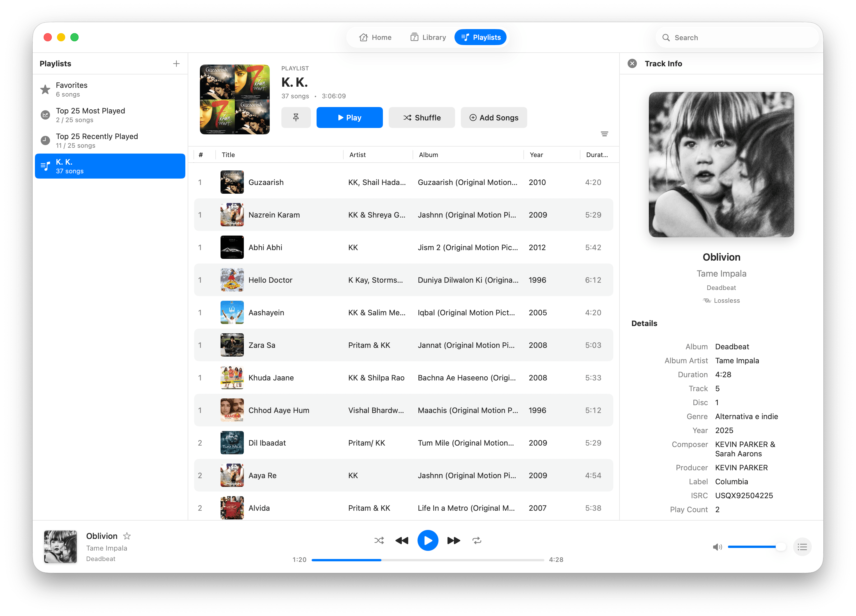Sort tracks by Album column
Screen dimensions: 856x616
[x=468, y=155]
